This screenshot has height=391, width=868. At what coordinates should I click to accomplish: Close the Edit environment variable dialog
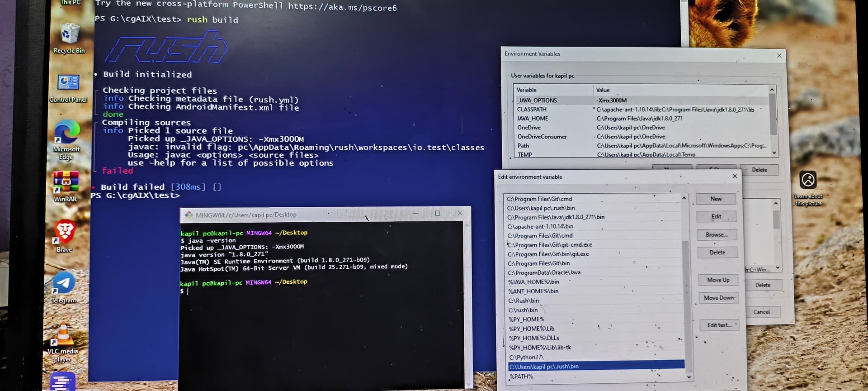click(x=735, y=176)
